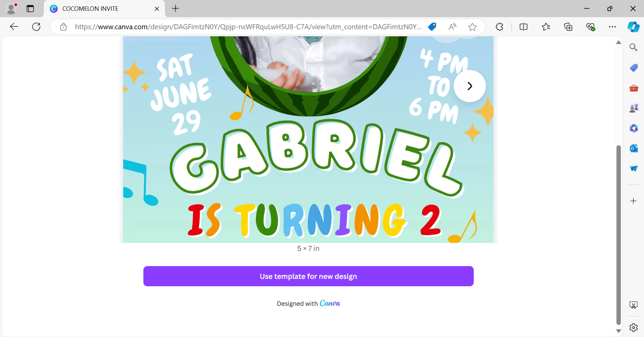Open a new tab
This screenshot has width=644, height=337.
[176, 9]
